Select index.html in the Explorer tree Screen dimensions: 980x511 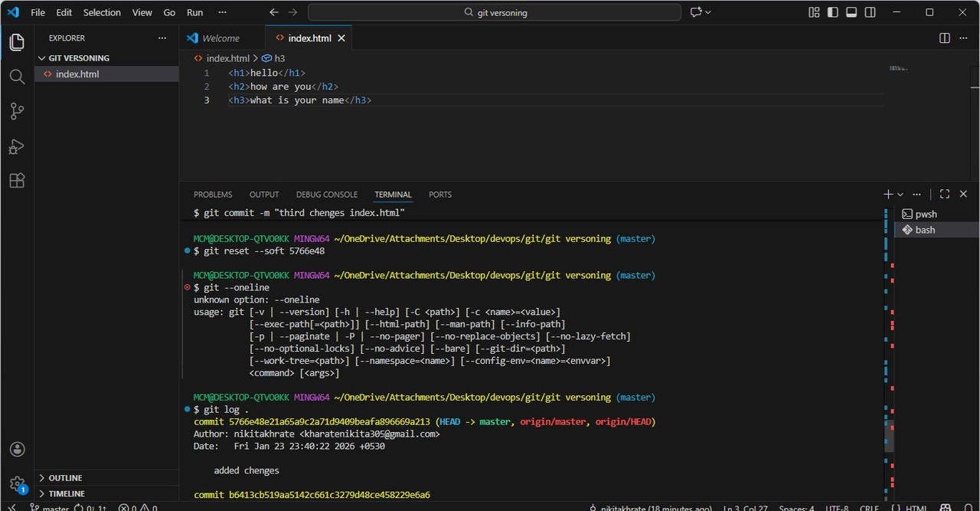pos(106,74)
